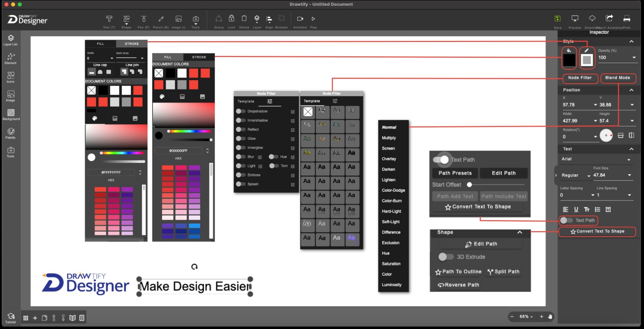Viewport: 644px width, 329px height.
Task: Open Layer List in left sidebar
Action: [x=10, y=40]
